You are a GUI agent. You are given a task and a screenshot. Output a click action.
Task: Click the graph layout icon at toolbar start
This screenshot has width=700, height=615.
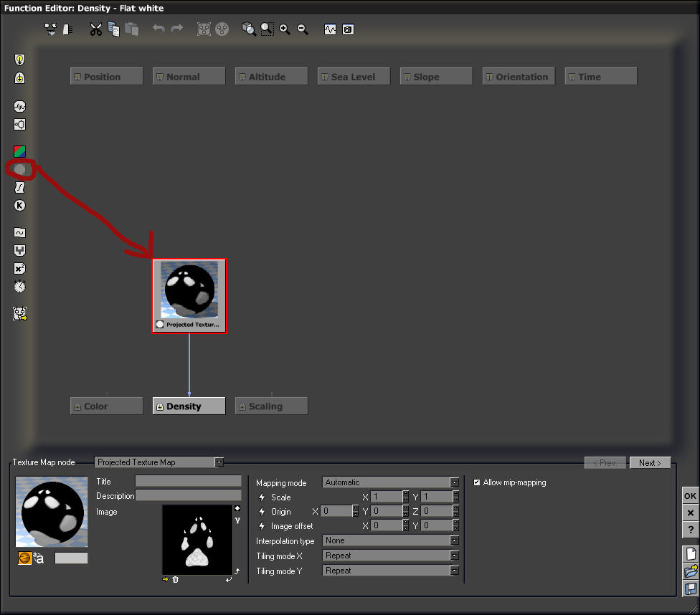click(x=50, y=29)
